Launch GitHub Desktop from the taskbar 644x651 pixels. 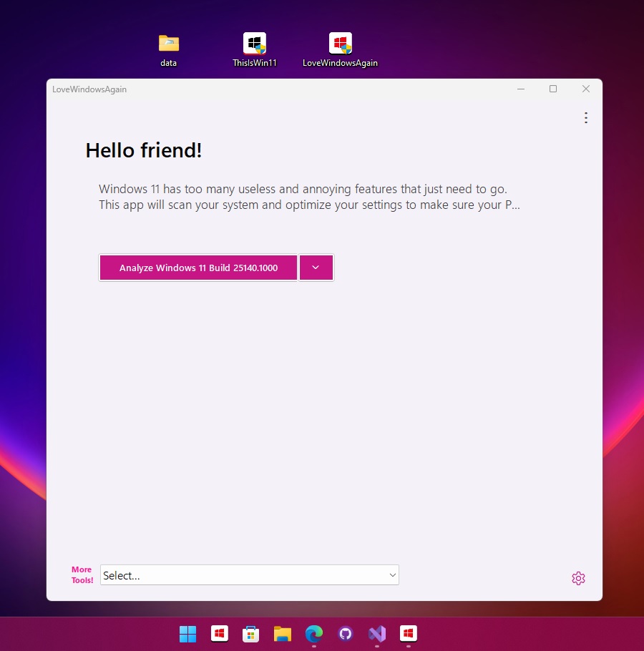click(345, 634)
